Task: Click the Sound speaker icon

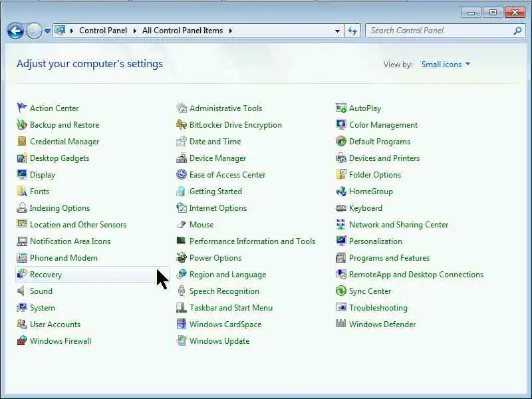Action: pos(22,291)
